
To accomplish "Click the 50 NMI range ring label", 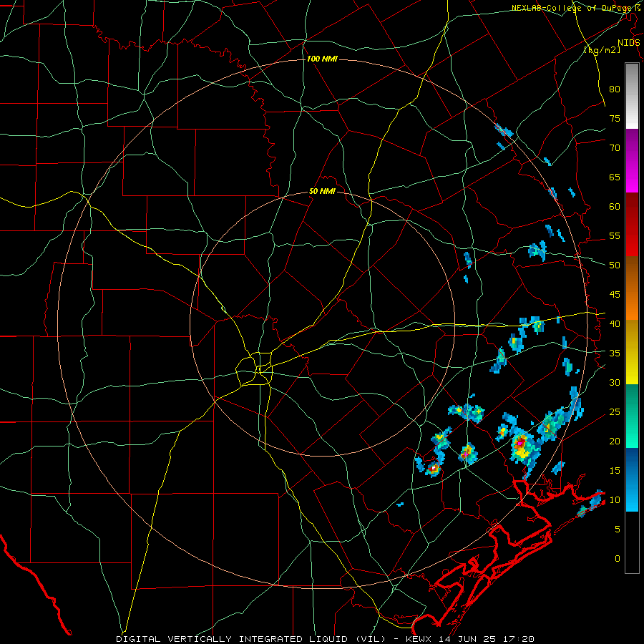I will pos(322,191).
